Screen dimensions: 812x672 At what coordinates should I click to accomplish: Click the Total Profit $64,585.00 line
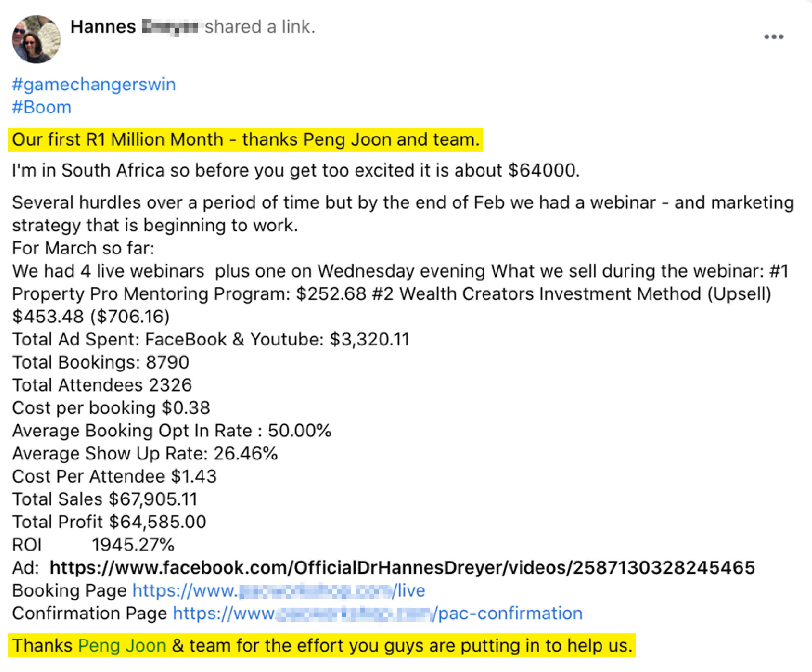coord(109,522)
